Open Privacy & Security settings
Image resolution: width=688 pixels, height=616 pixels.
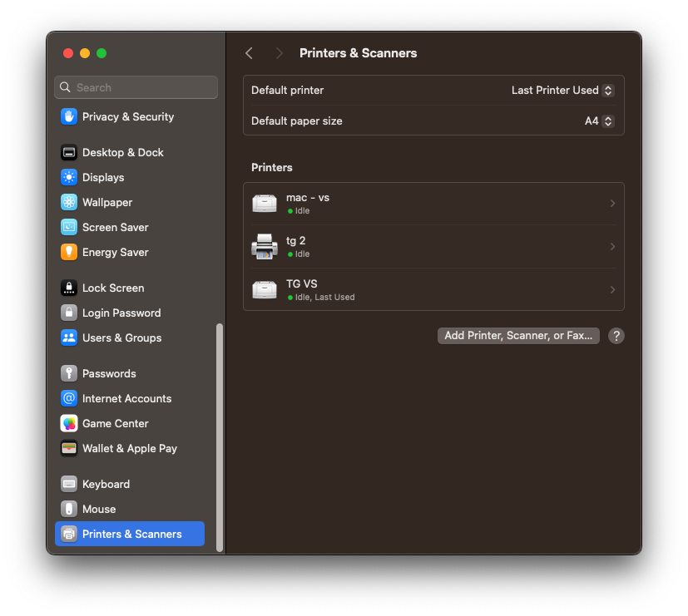coord(130,116)
